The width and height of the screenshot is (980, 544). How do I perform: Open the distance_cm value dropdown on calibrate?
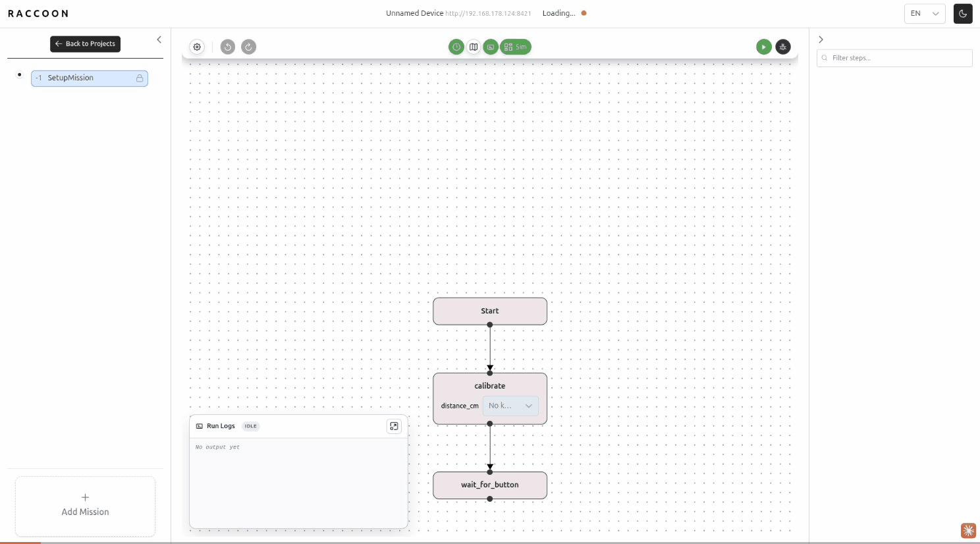[510, 406]
